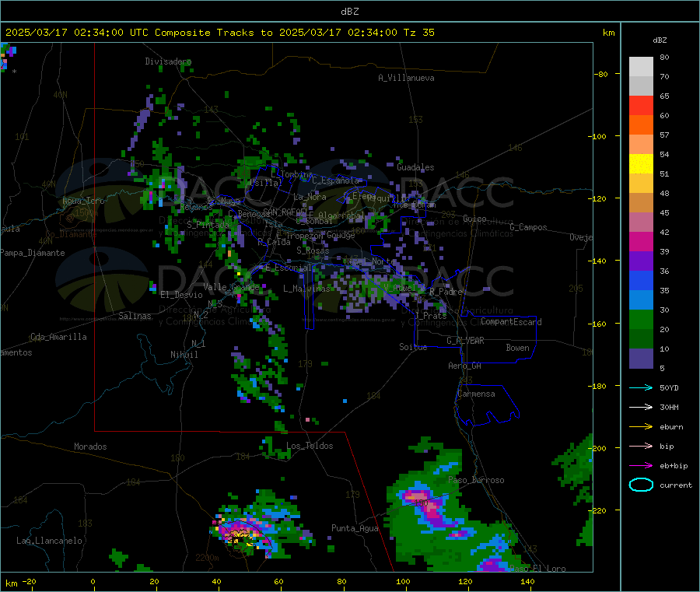This screenshot has width=700, height=592.
Task: Click the R_Padre map label
Action: (x=446, y=292)
